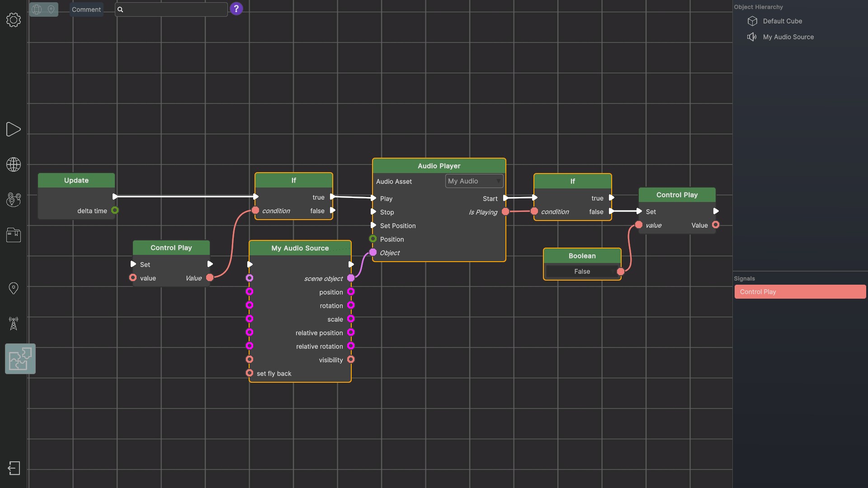The image size is (868, 488).
Task: Click the scale output port on My Audio Source
Action: 351,319
